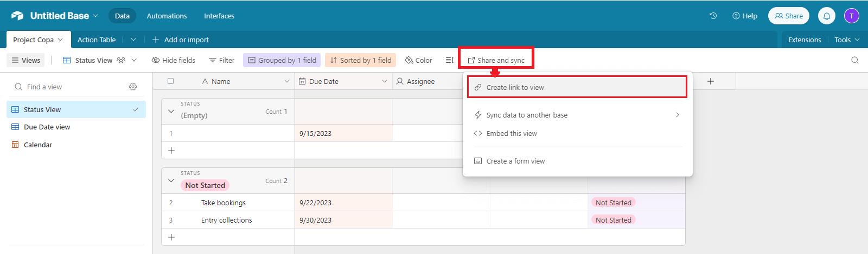Screen dimensions: 868x254
Task: Add a new field with plus icon
Action: point(711,81)
